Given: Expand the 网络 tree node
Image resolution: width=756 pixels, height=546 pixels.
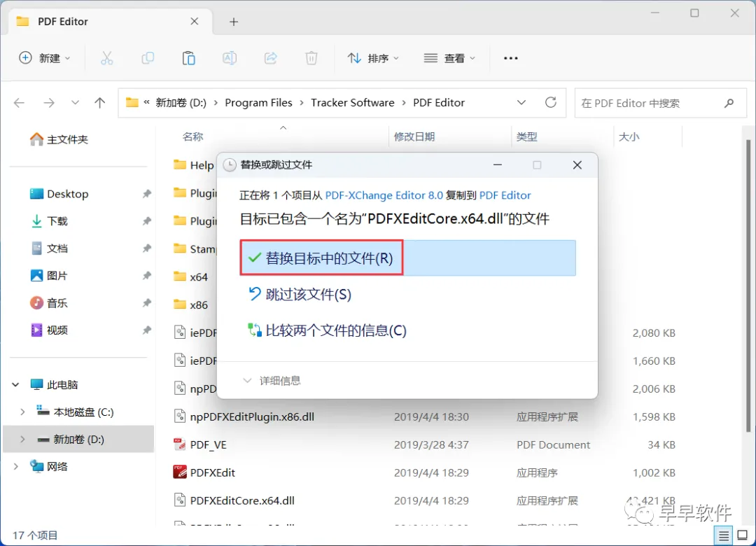Looking at the screenshot, I should 16,466.
